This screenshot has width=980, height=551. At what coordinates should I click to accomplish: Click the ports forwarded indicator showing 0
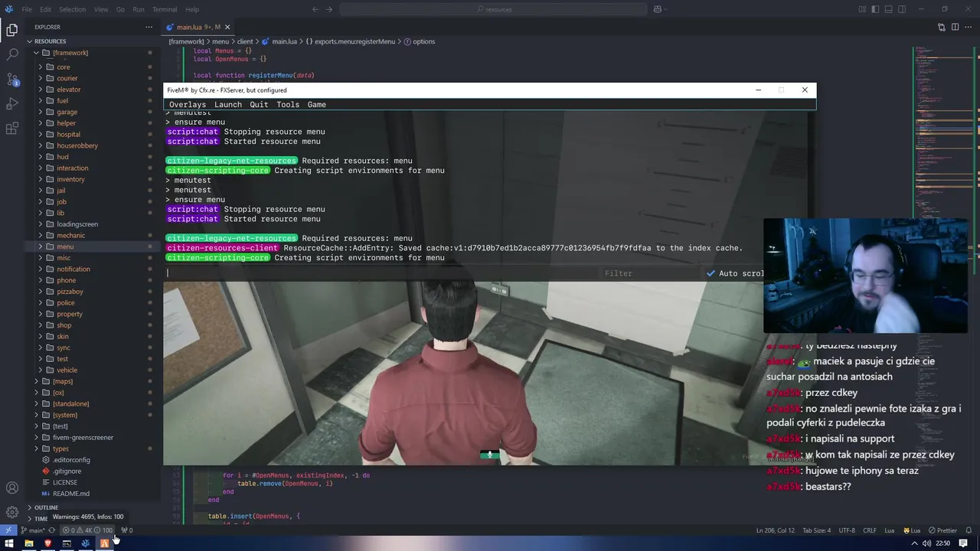[x=126, y=530]
